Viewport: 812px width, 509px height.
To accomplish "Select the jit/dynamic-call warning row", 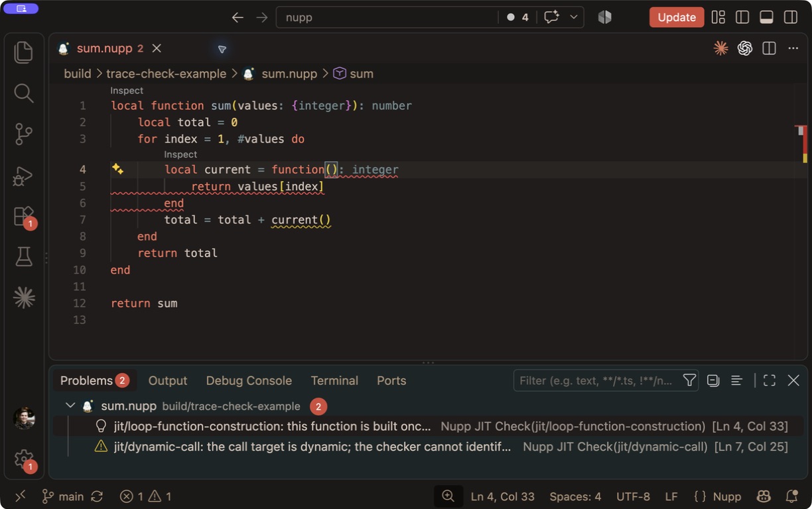I will (428, 447).
